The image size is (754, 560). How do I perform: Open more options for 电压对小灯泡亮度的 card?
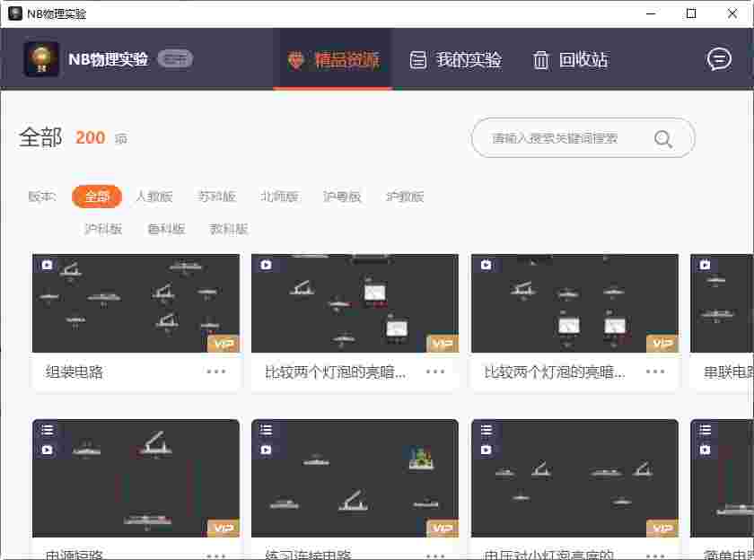tap(655, 556)
